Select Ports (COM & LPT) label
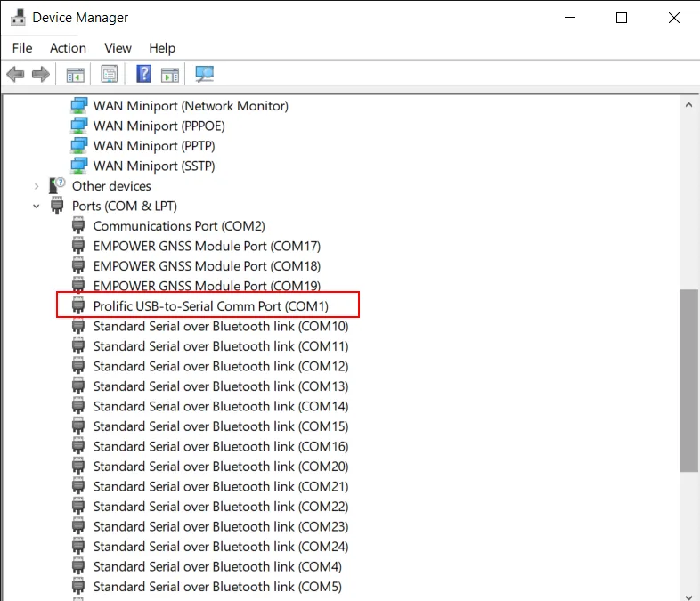This screenshot has width=700, height=601. tap(125, 206)
